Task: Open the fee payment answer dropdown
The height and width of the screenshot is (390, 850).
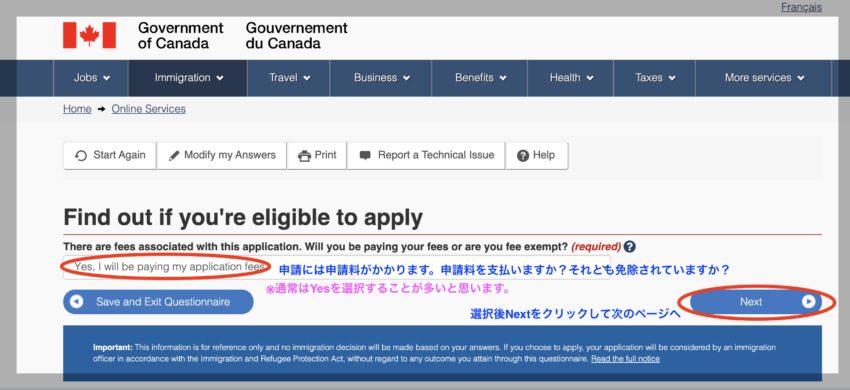Action: (x=337, y=267)
